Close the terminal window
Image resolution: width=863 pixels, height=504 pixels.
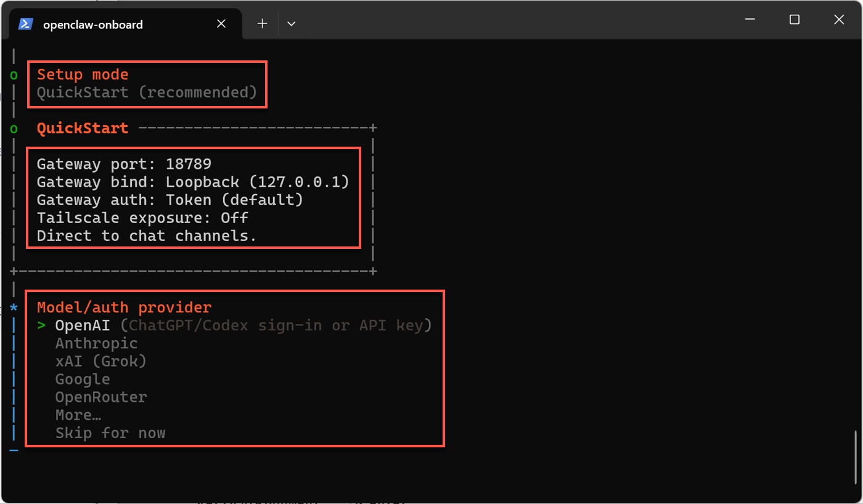pyautogui.click(x=839, y=20)
